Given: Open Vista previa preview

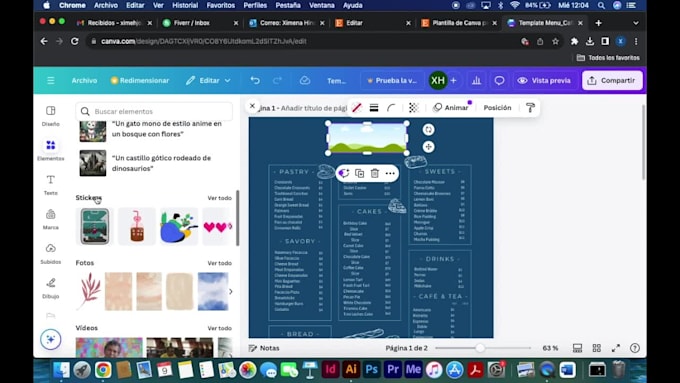Looking at the screenshot, I should pos(544,80).
